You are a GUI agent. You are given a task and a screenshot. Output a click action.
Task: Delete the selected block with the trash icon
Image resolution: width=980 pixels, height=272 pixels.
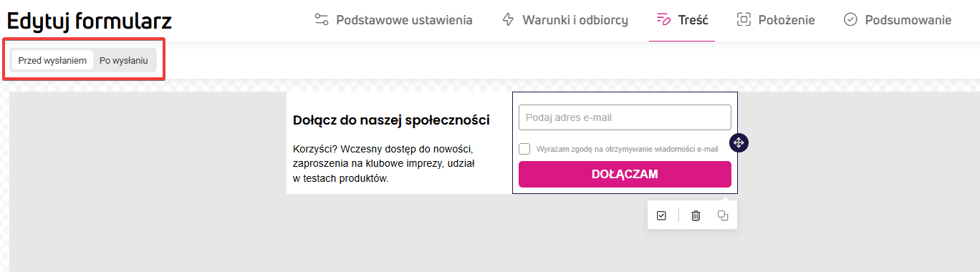tap(696, 215)
